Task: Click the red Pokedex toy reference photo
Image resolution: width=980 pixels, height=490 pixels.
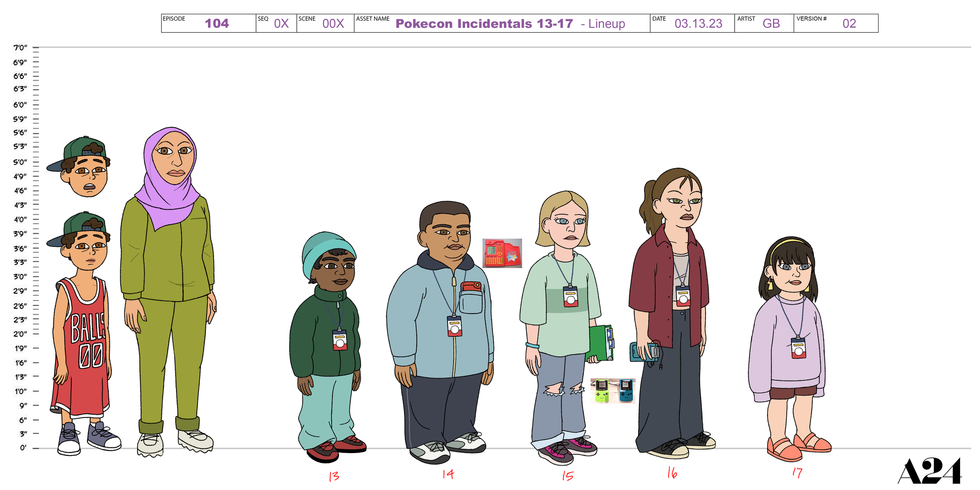Action: click(x=502, y=253)
